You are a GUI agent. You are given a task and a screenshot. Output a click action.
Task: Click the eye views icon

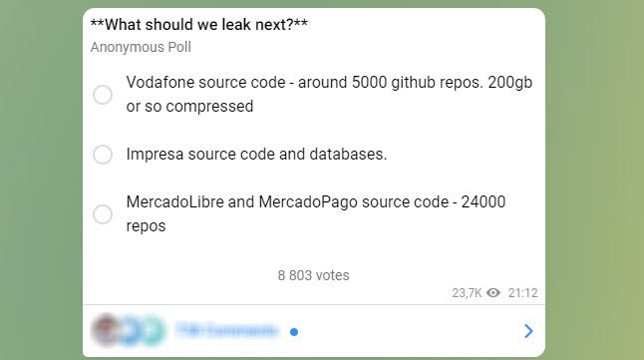point(493,292)
